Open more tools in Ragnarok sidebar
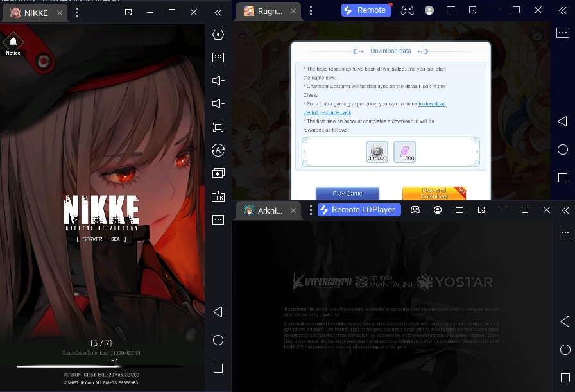Screen dimensions: 575x392 (563, 33)
